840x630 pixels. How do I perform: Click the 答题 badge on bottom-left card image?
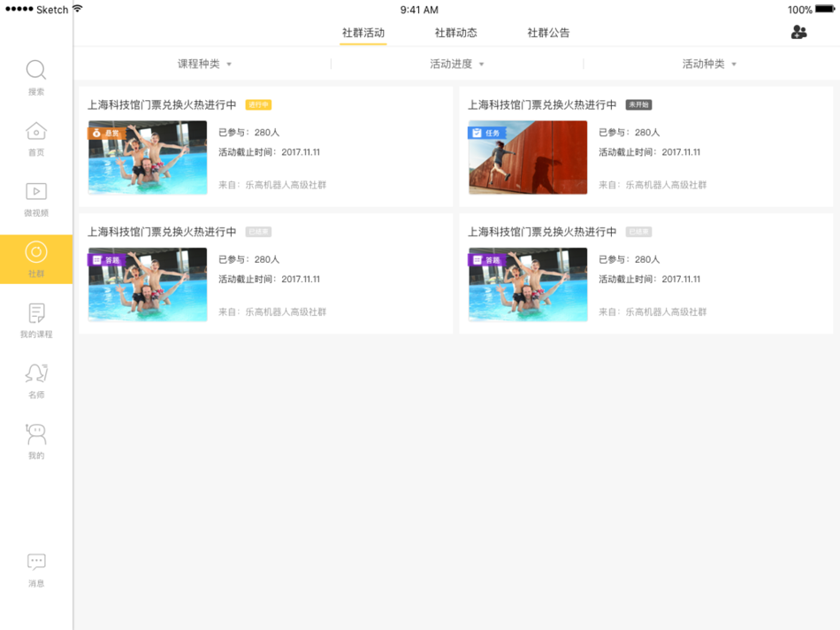[106, 260]
